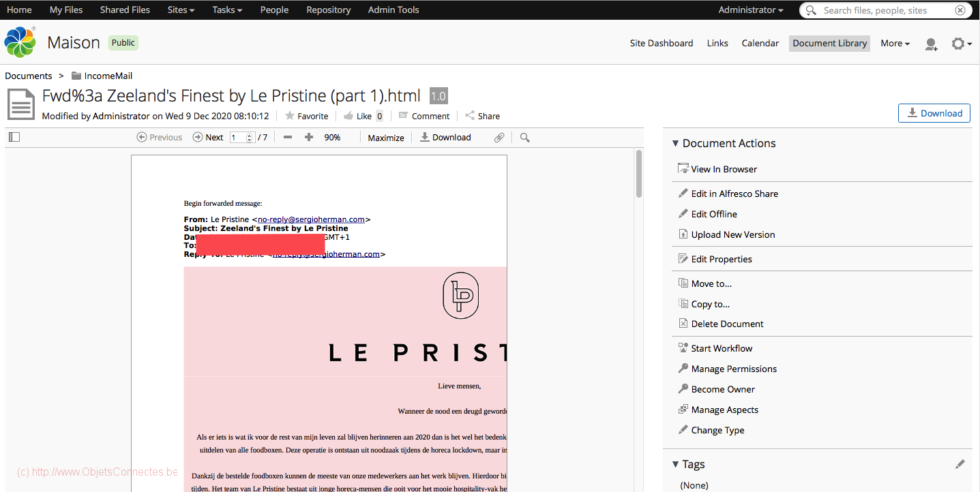Screen dimensions: 980x492
Task: Open search options magnifier dropdown
Action: click(x=811, y=10)
